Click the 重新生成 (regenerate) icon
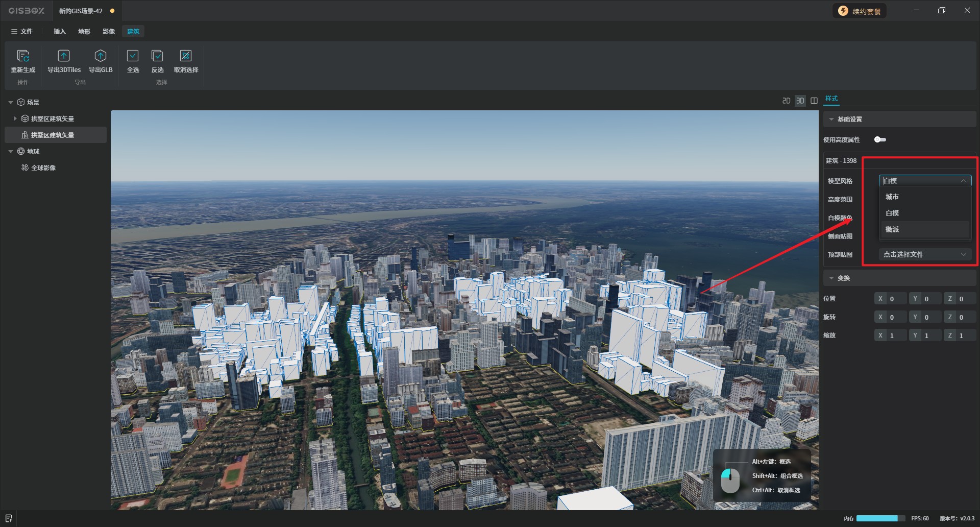Viewport: 980px width, 527px height. coord(23,56)
